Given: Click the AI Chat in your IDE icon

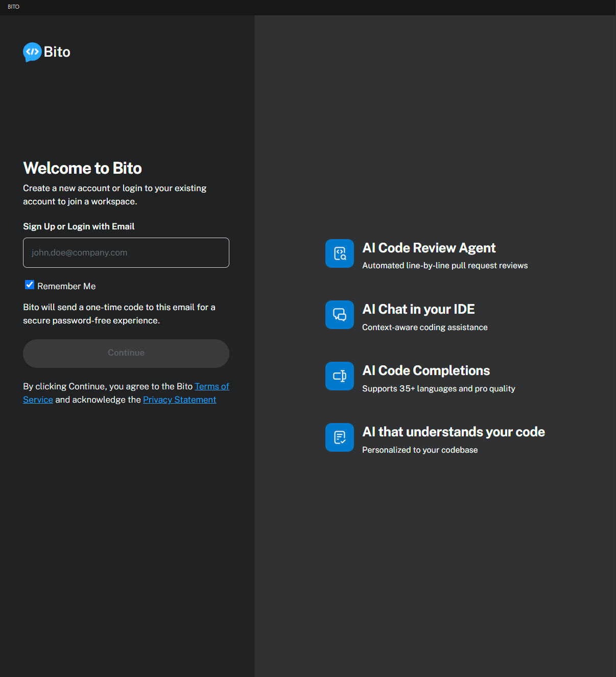Looking at the screenshot, I should coord(340,315).
